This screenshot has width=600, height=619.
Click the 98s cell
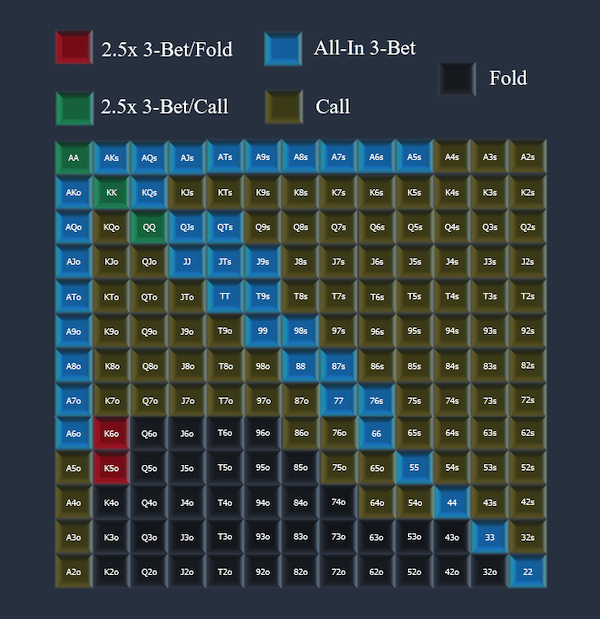(x=301, y=331)
